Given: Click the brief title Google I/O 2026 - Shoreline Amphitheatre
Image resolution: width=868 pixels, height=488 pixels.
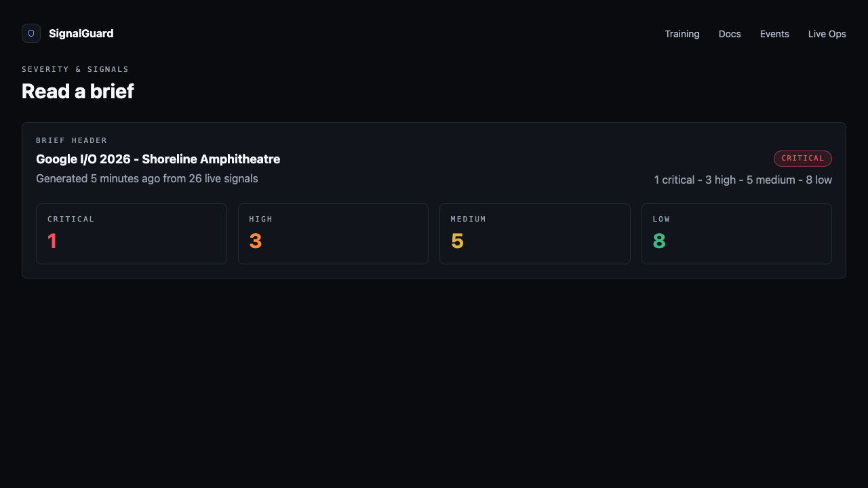Looking at the screenshot, I should (x=158, y=159).
